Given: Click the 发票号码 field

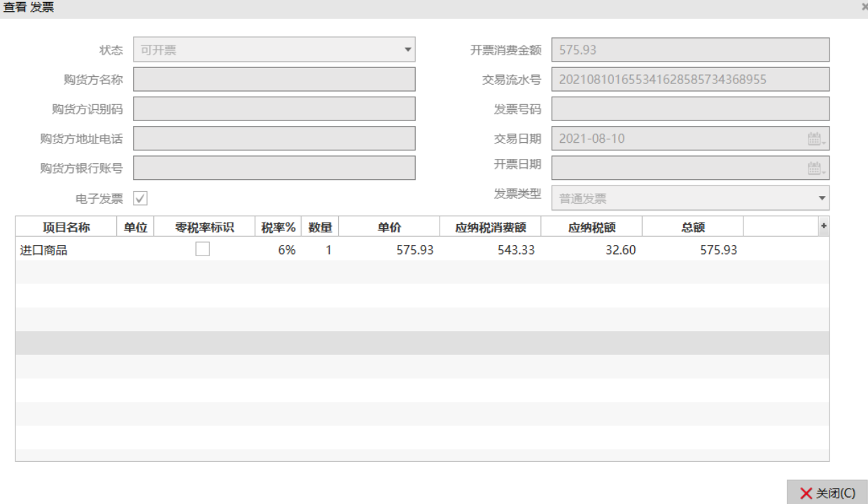Looking at the screenshot, I should [689, 109].
